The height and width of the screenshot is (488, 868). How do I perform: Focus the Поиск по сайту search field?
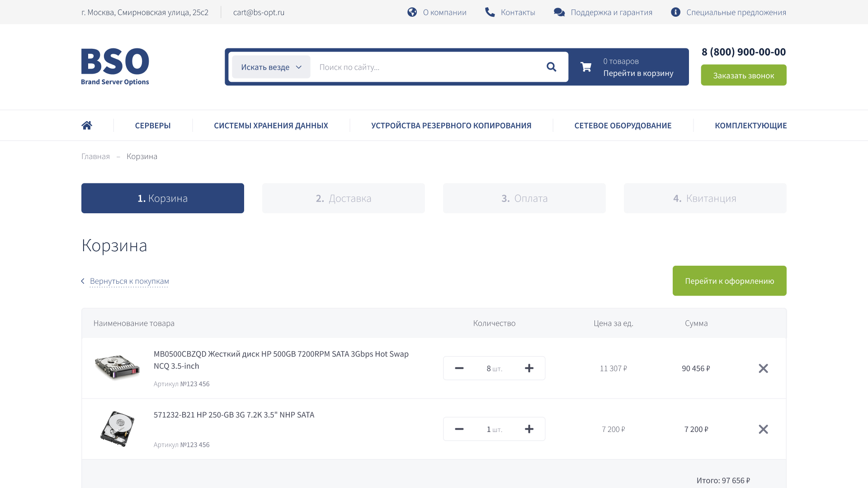coord(425,67)
